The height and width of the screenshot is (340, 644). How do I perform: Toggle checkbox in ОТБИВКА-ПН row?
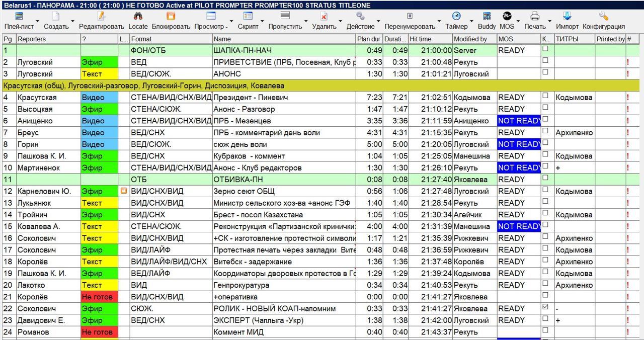[545, 178]
